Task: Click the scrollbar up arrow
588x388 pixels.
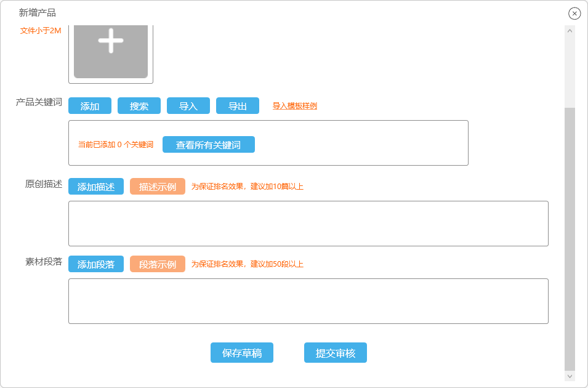Action: click(570, 31)
